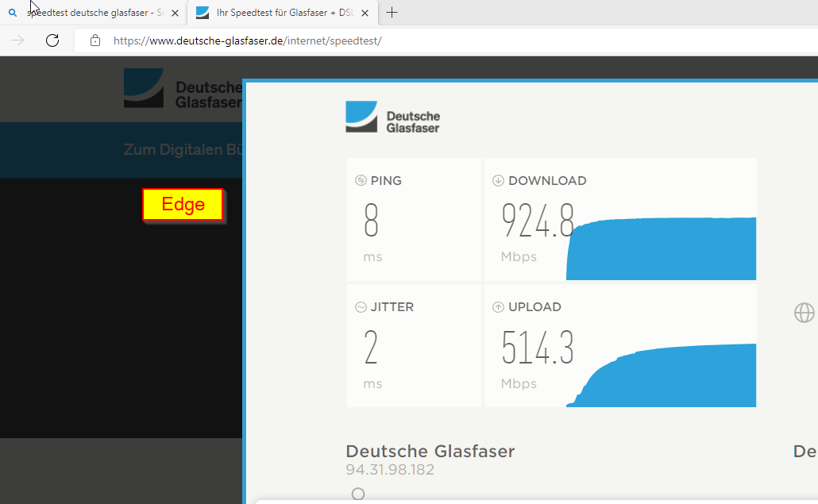The height and width of the screenshot is (504, 818).
Task: Click the download speed '924.8'
Action: click(x=538, y=220)
